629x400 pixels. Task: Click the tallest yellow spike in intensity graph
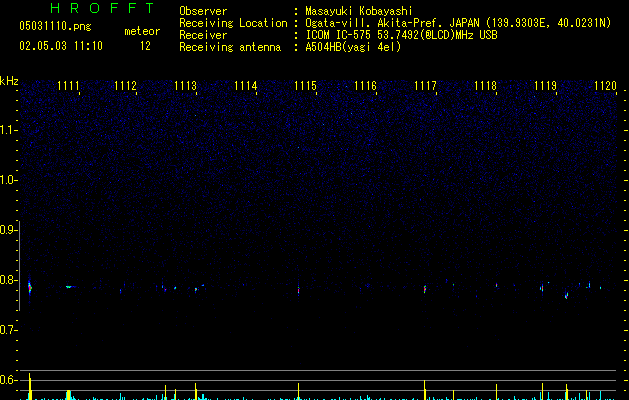point(30,386)
